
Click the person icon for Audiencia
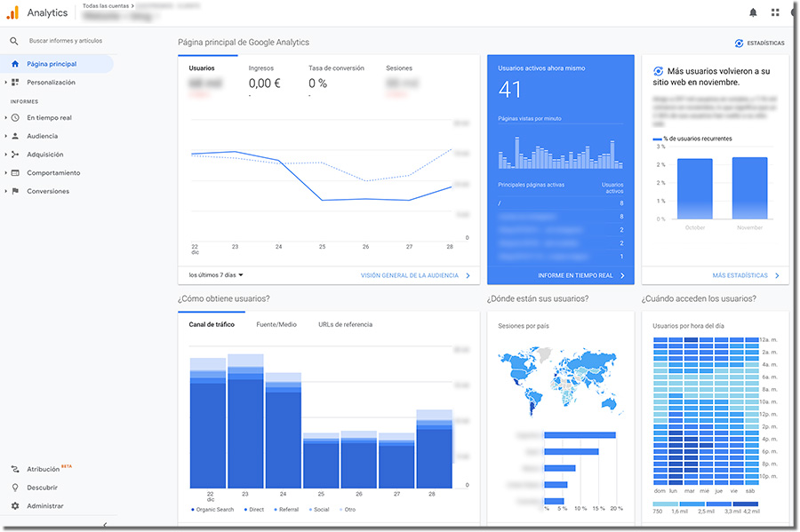(15, 136)
